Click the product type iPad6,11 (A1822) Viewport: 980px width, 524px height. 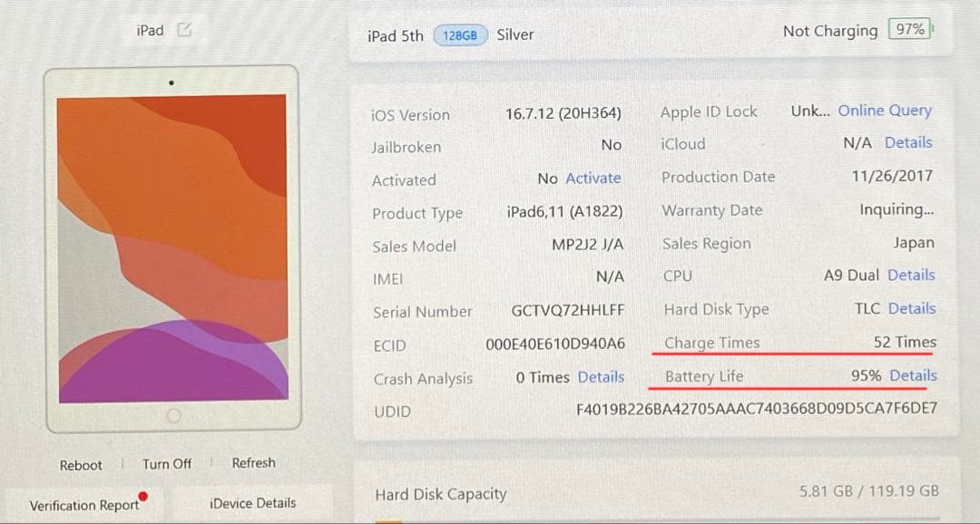(565, 212)
